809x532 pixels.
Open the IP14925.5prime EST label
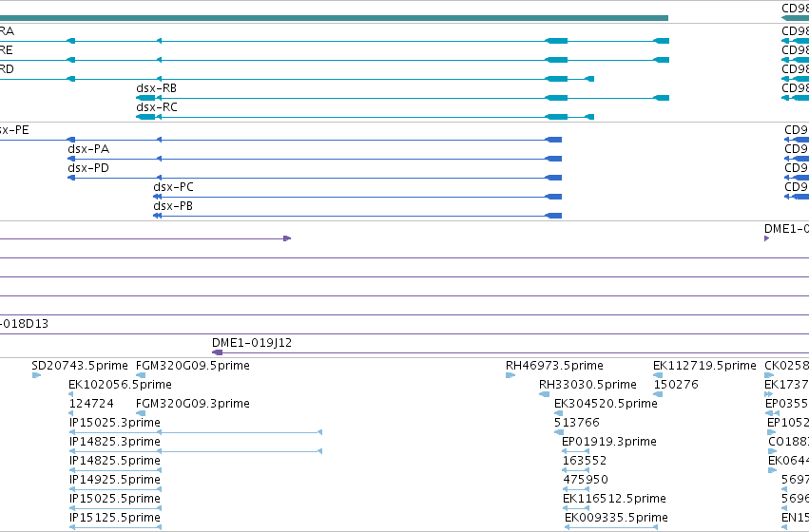115,480
